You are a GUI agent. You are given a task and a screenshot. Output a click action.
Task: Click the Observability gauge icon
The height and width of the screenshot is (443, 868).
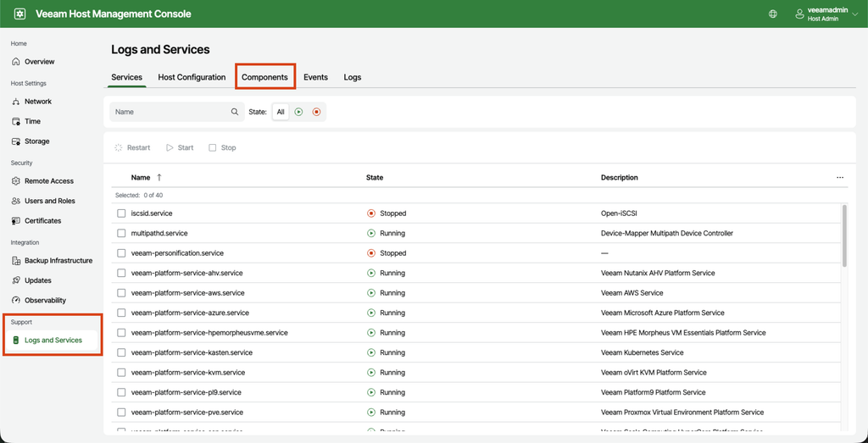[x=16, y=301]
